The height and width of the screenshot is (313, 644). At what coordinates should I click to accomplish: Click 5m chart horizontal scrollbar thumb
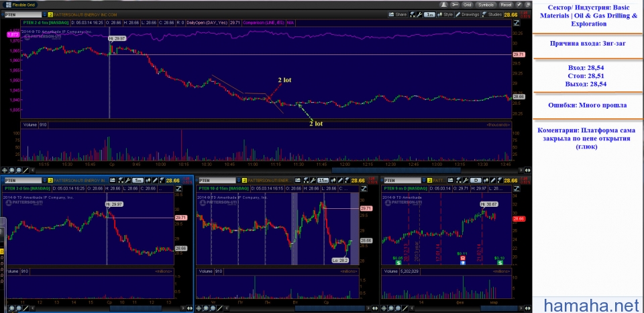(136, 308)
